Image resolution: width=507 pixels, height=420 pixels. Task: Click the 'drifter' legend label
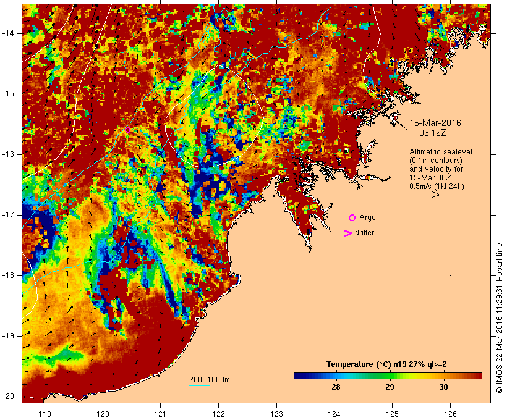click(364, 233)
